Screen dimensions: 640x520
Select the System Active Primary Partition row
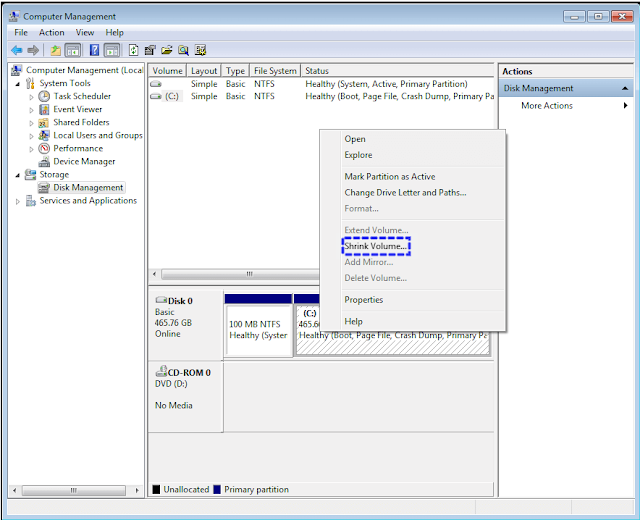coord(322,84)
